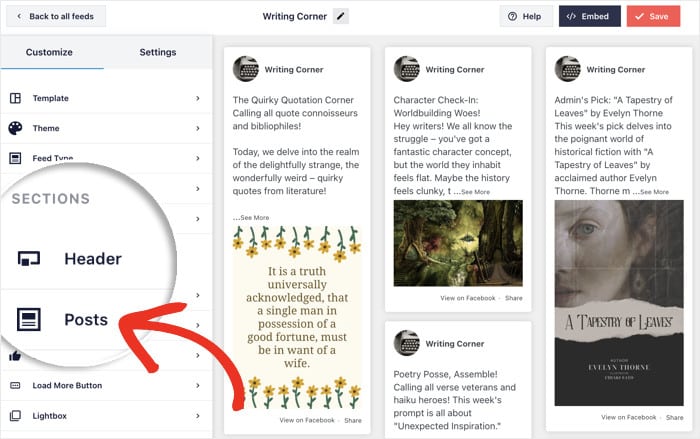Click the Load More Button icon
700x439 pixels.
tap(15, 386)
